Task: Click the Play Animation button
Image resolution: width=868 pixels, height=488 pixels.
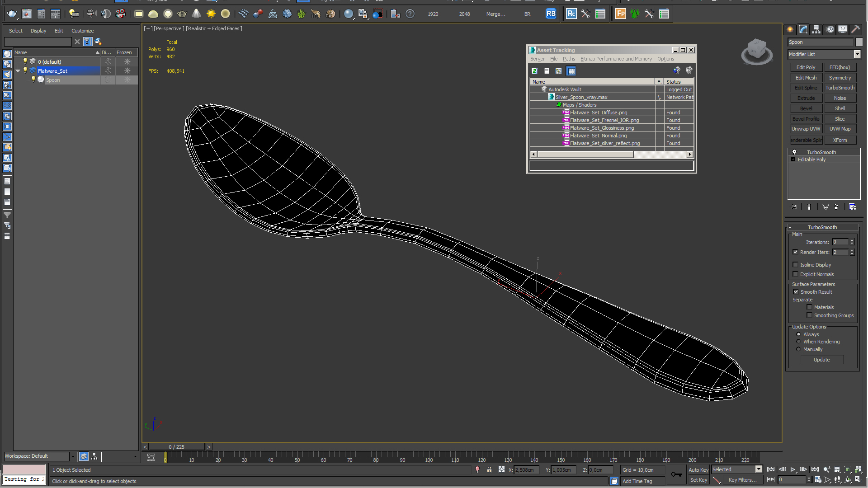Action: [x=793, y=469]
